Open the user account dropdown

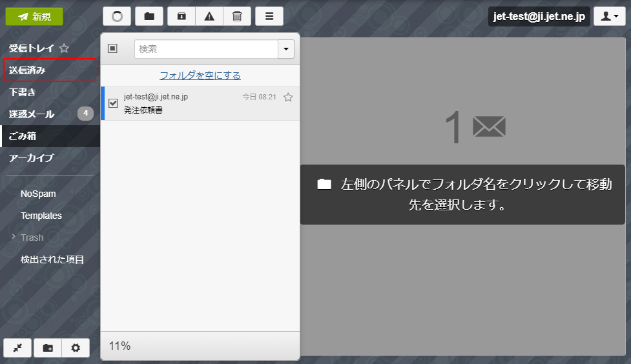[x=609, y=17]
